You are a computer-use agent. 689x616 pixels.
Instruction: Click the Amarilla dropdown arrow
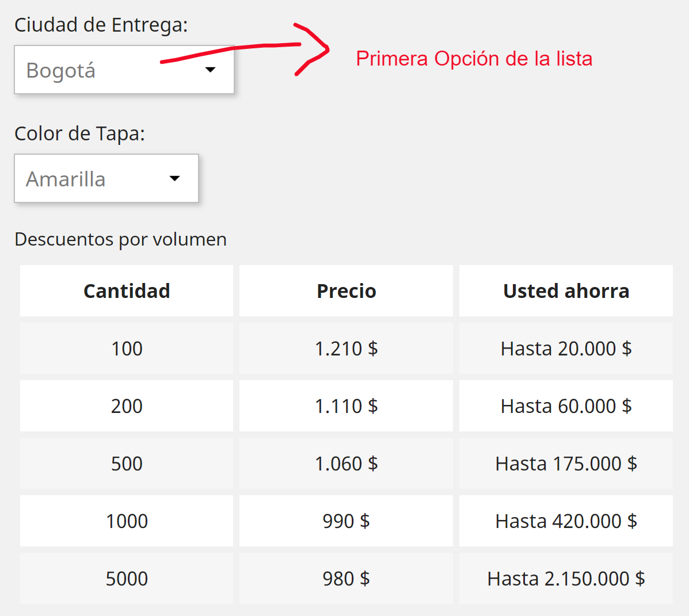coord(175,178)
